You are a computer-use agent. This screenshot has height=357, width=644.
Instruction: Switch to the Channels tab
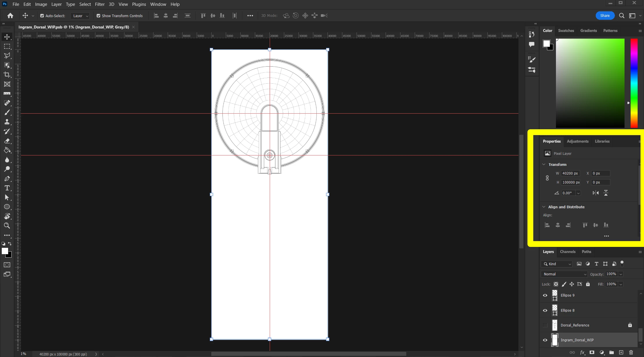(x=567, y=252)
